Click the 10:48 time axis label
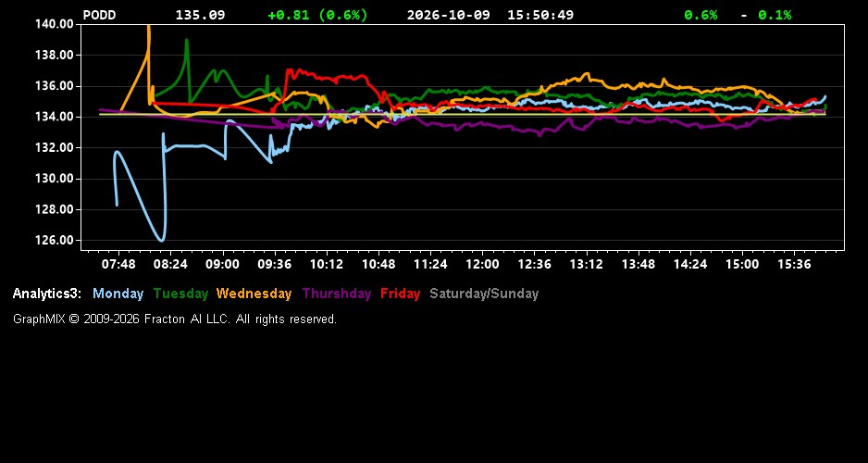Screen dimensions: 868x463 coord(378,265)
